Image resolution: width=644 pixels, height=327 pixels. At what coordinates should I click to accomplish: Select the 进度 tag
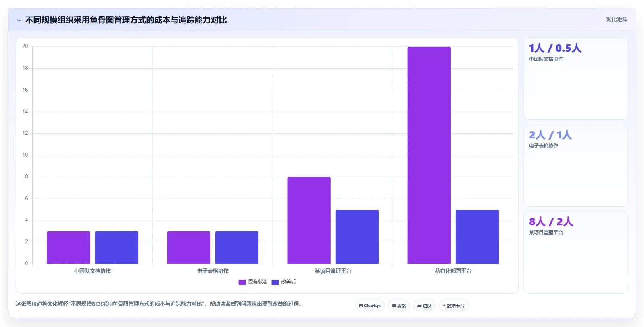(424, 306)
